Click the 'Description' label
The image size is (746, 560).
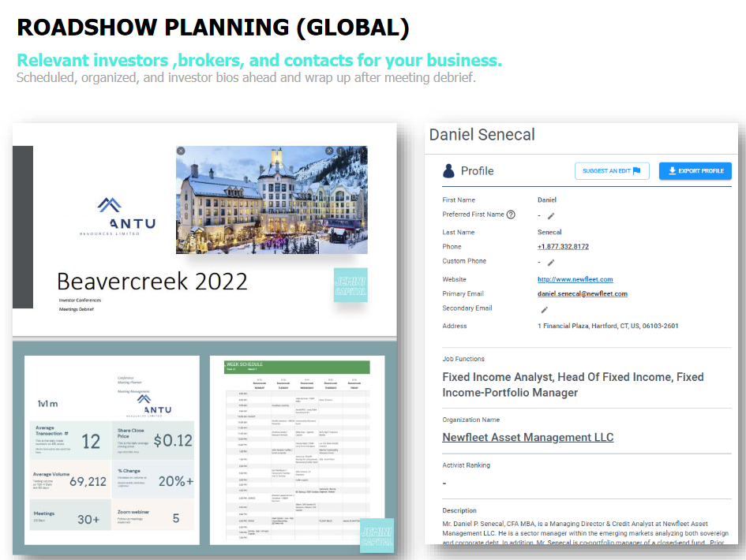459,510
